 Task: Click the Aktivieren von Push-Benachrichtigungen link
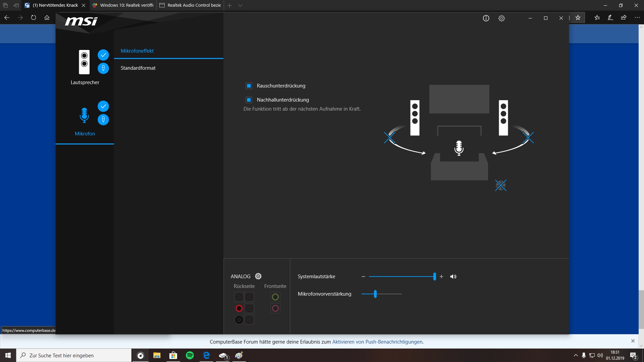coord(377,342)
